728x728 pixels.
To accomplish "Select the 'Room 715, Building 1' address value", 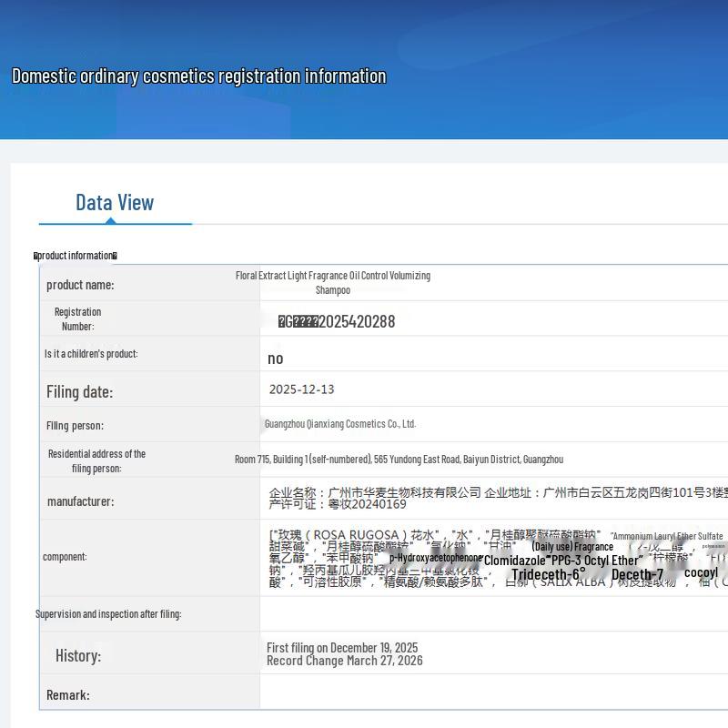I will point(399,460).
